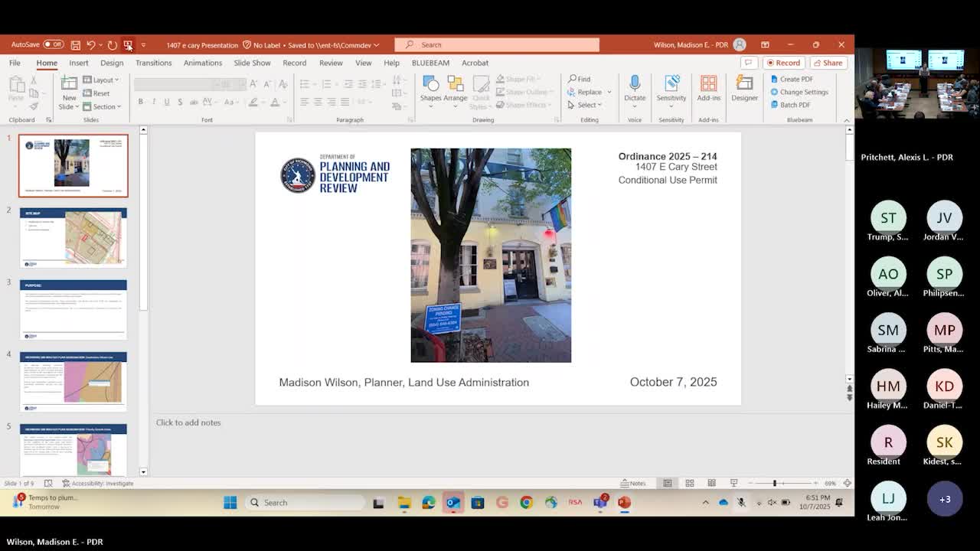Start presentation from beginning icon
The height and width of the screenshot is (551, 980).
[128, 45]
